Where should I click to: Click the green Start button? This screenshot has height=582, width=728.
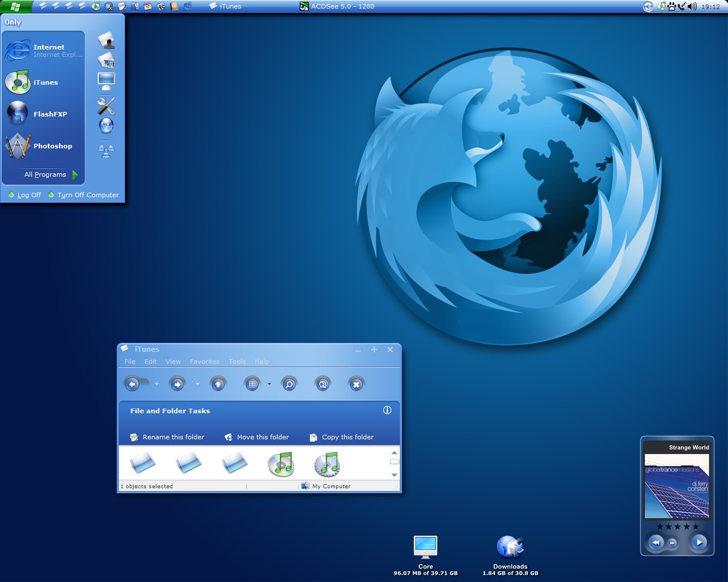coord(15,6)
